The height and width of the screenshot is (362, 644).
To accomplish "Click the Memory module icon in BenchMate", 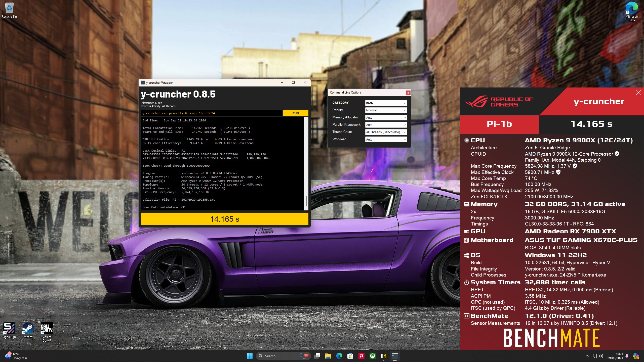I will point(467,204).
